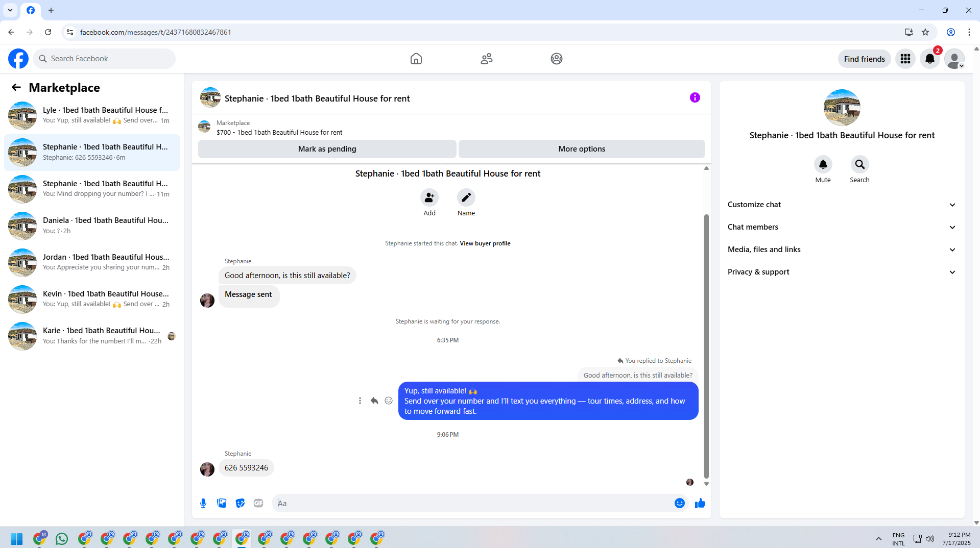Open a new browser tab
Screen dimensions: 980x548
point(51,10)
